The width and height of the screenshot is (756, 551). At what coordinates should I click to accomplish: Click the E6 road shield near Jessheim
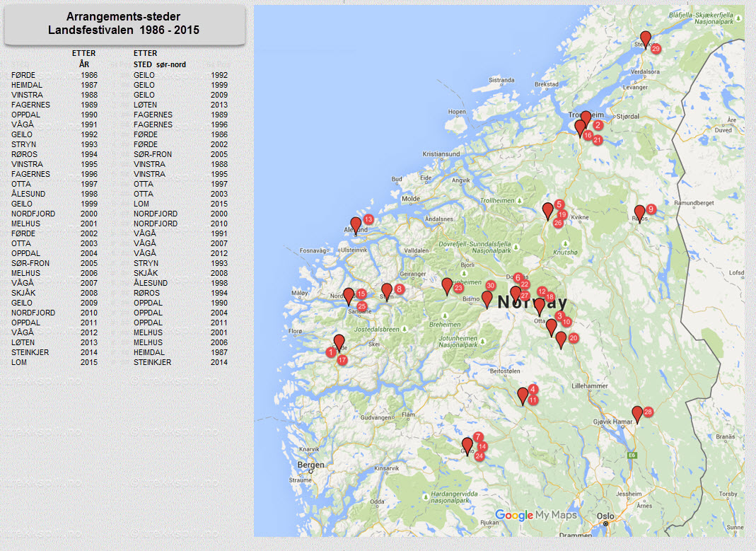pyautogui.click(x=630, y=456)
